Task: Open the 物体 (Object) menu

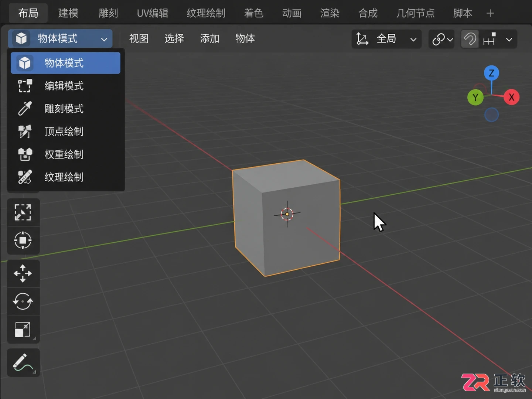Action: point(245,38)
